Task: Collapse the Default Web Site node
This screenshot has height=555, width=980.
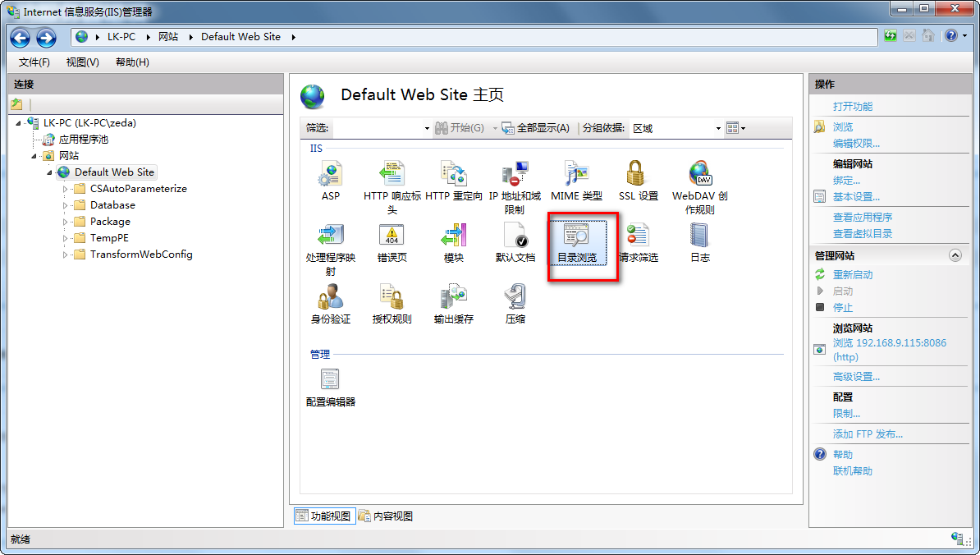Action: click(x=49, y=172)
